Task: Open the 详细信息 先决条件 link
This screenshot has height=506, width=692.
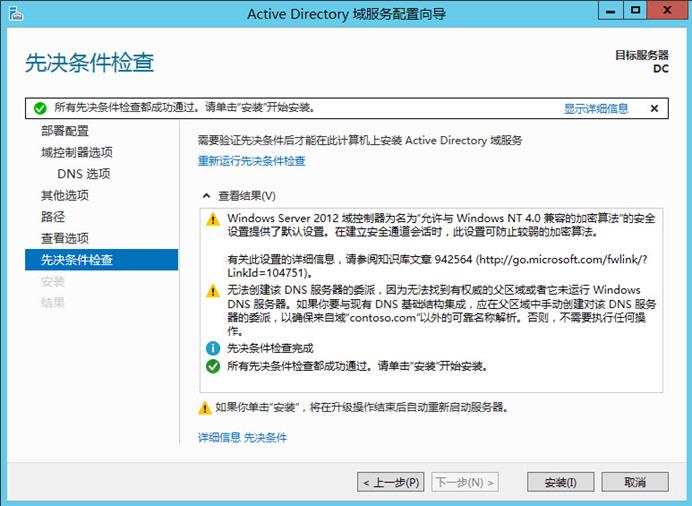Action: click(x=242, y=438)
